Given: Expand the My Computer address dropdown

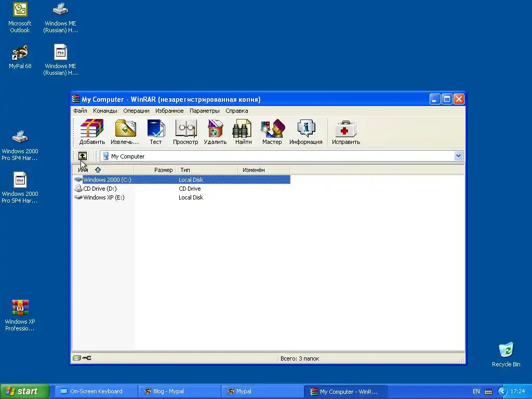Looking at the screenshot, I should (458, 156).
